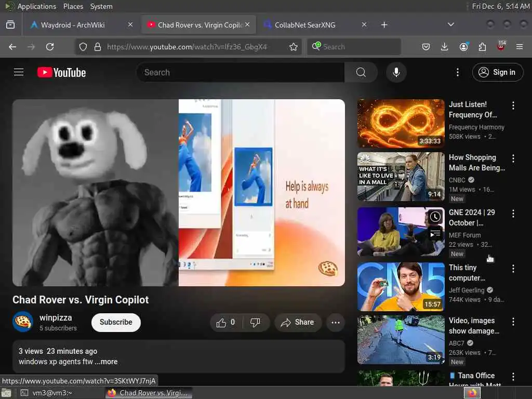This screenshot has height=399, width=532.
Task: Dislike the video with the thumbs-down icon
Action: coord(255,322)
